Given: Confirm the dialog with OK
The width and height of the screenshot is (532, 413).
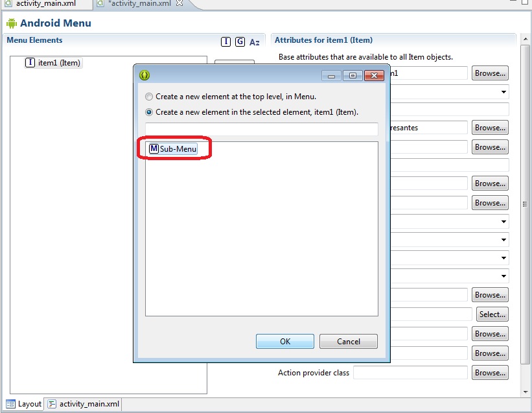Looking at the screenshot, I should [285, 342].
